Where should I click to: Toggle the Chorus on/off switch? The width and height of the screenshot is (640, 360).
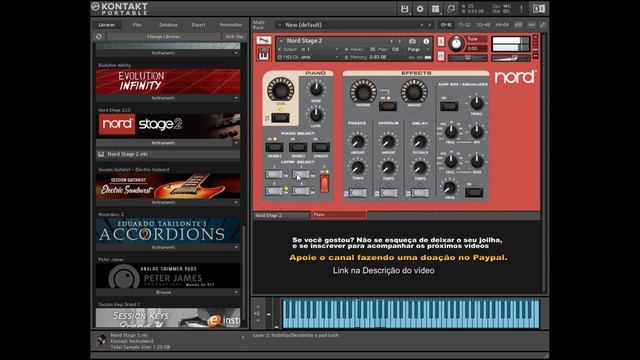389,193
